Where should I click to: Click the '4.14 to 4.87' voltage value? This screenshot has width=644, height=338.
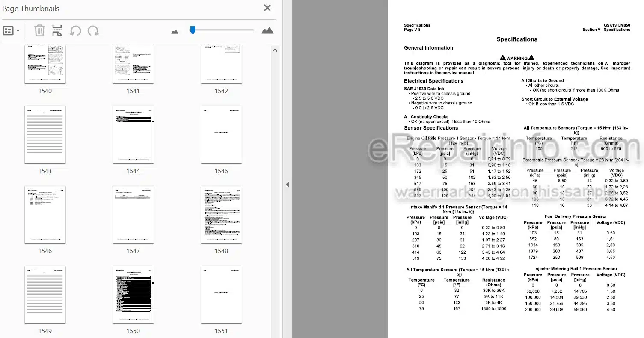click(x=616, y=205)
